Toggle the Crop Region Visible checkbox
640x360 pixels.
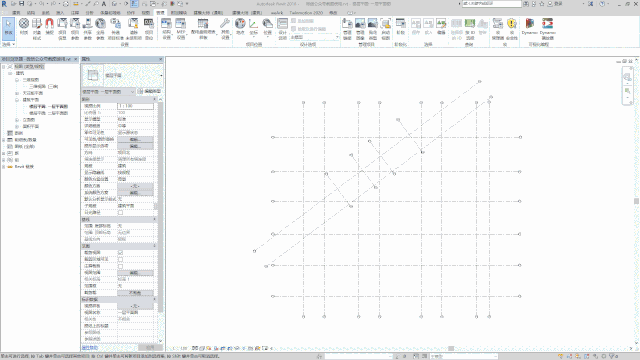(x=120, y=259)
